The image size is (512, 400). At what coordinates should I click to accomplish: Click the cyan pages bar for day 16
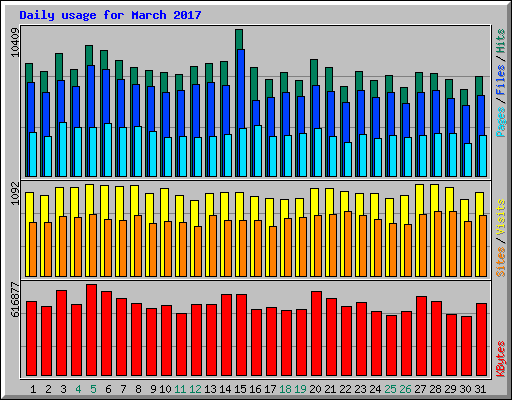click(258, 151)
